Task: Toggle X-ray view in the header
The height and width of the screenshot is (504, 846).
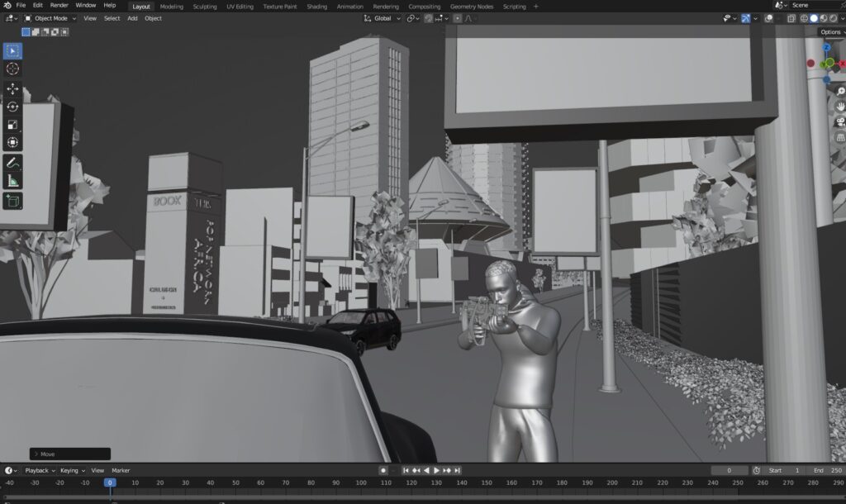Action: point(791,18)
